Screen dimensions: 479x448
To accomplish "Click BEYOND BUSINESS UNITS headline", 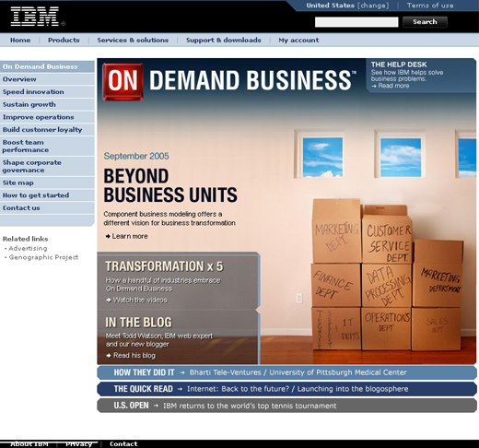I will (170, 185).
